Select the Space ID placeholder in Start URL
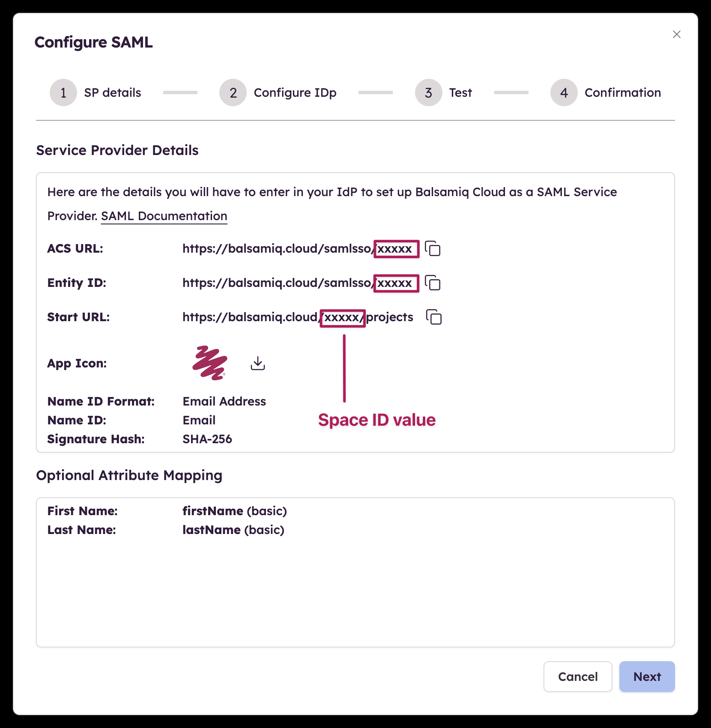 click(342, 317)
